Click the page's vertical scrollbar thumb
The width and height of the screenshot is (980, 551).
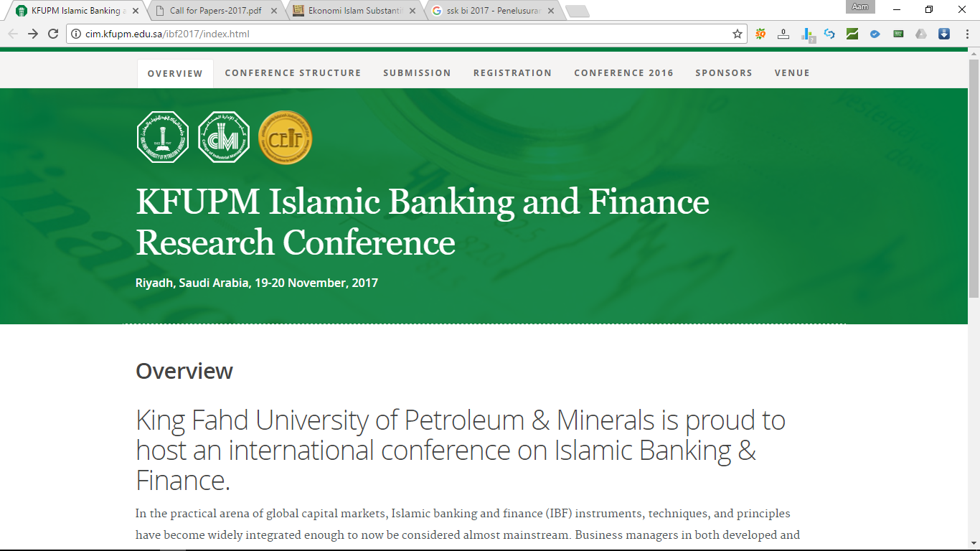(974, 178)
